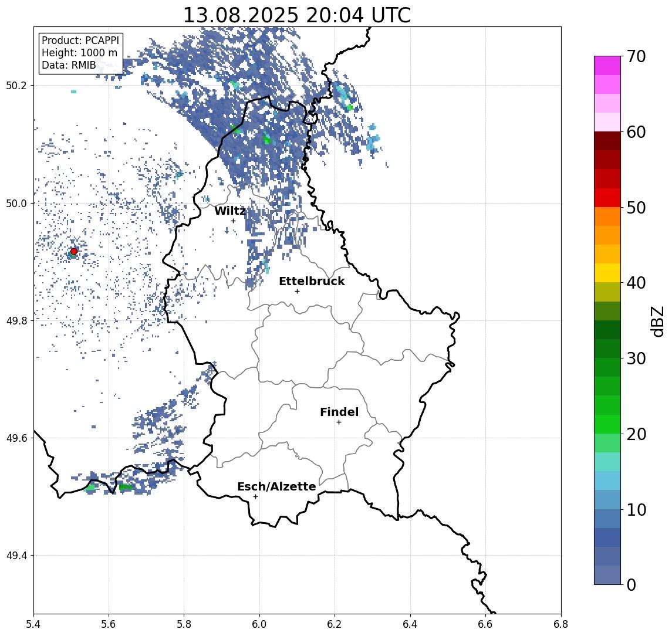Click the longitude tick label 6.4
The width and height of the screenshot is (672, 636).
pos(410,624)
